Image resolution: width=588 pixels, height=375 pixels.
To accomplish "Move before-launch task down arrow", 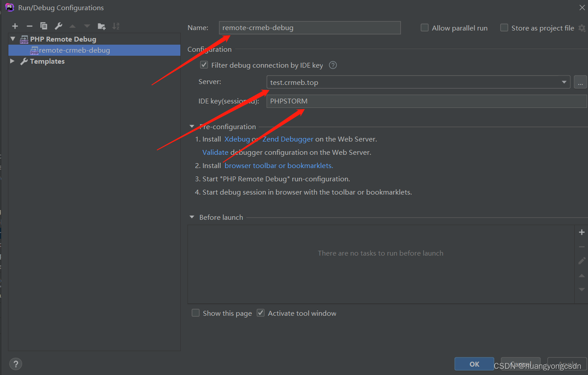I will [x=582, y=290].
